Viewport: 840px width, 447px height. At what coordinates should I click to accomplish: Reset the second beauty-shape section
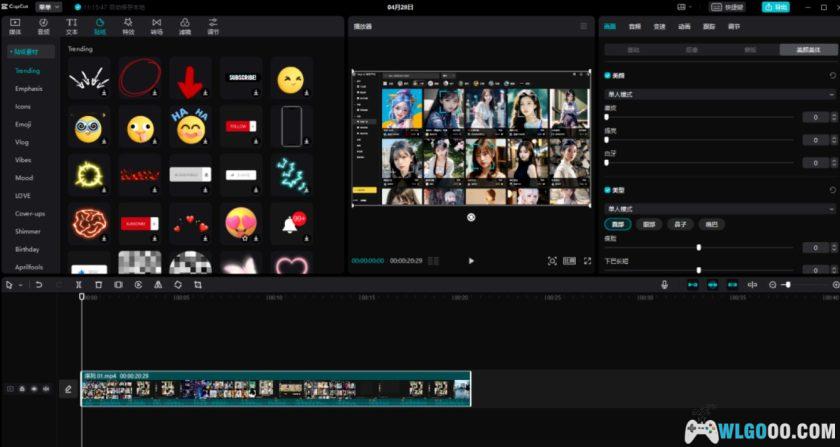coord(832,190)
